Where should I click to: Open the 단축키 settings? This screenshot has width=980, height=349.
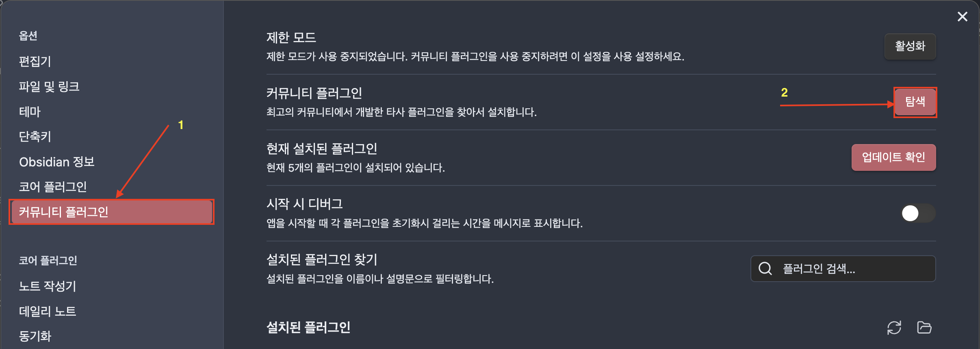click(35, 136)
